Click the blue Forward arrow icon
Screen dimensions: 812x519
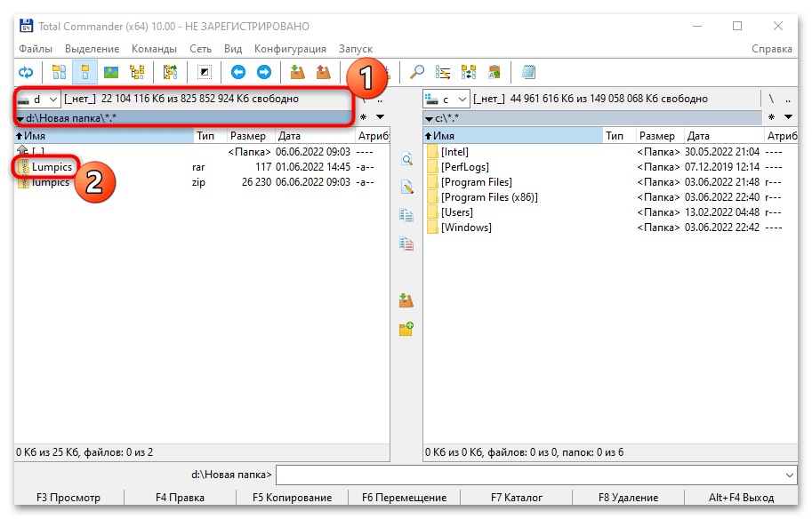point(264,72)
